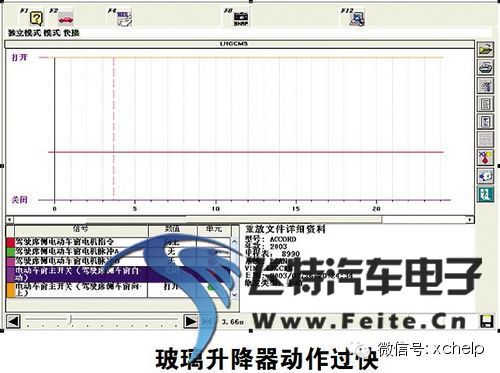This screenshot has height=373, width=500.
Task: Click the colored markers icon in right sidebar
Action: (485, 158)
